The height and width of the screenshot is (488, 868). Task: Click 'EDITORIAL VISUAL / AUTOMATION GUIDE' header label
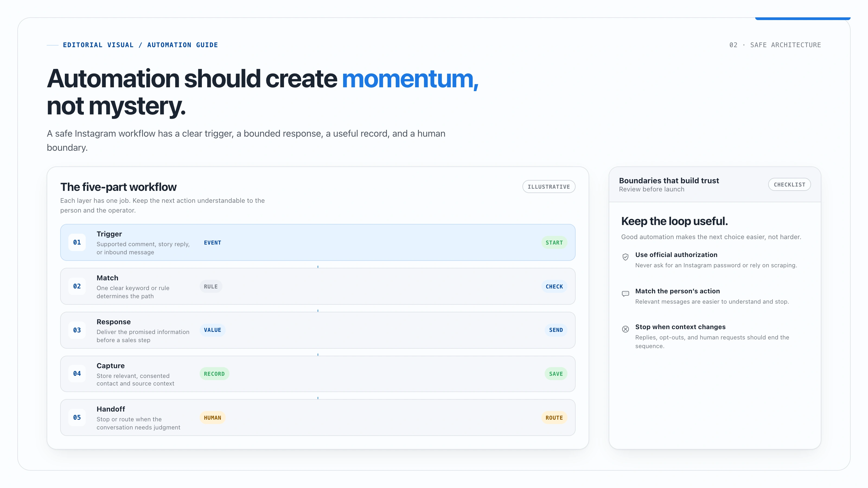point(140,45)
